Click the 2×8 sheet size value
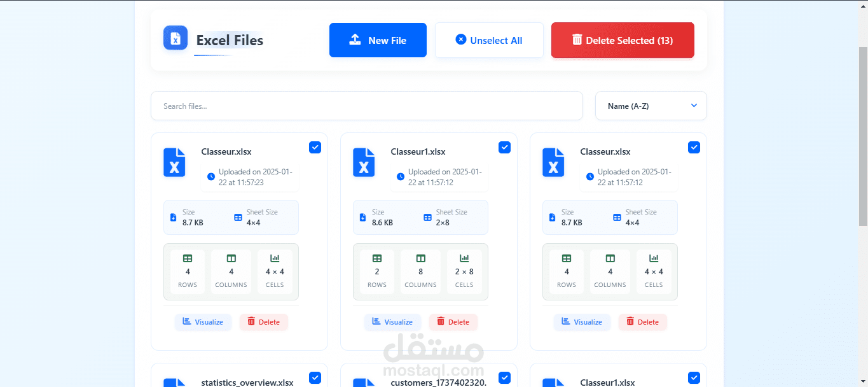The image size is (868, 387). pyautogui.click(x=443, y=223)
